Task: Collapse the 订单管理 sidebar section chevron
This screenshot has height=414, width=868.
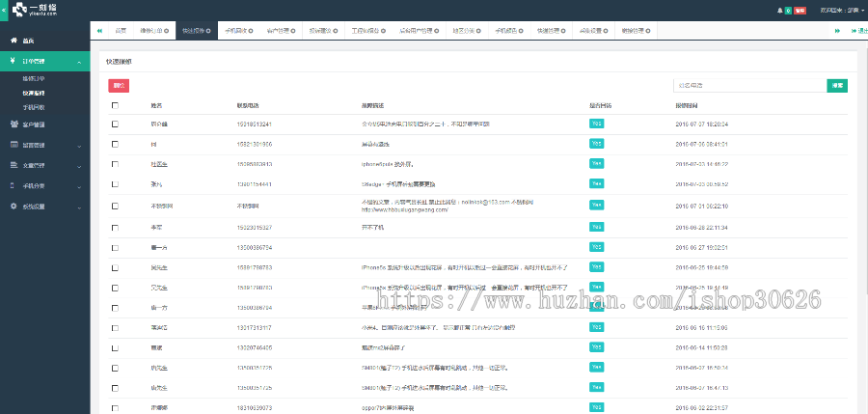Action: [79, 62]
